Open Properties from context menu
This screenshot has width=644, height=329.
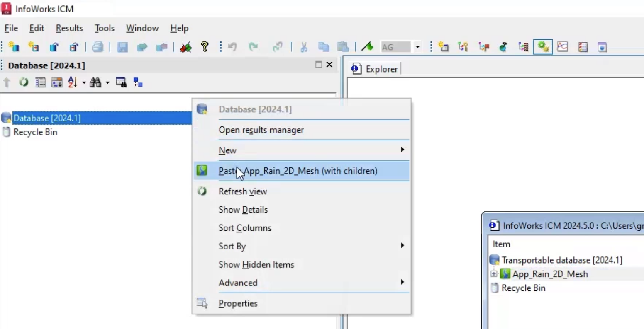click(x=302, y=303)
